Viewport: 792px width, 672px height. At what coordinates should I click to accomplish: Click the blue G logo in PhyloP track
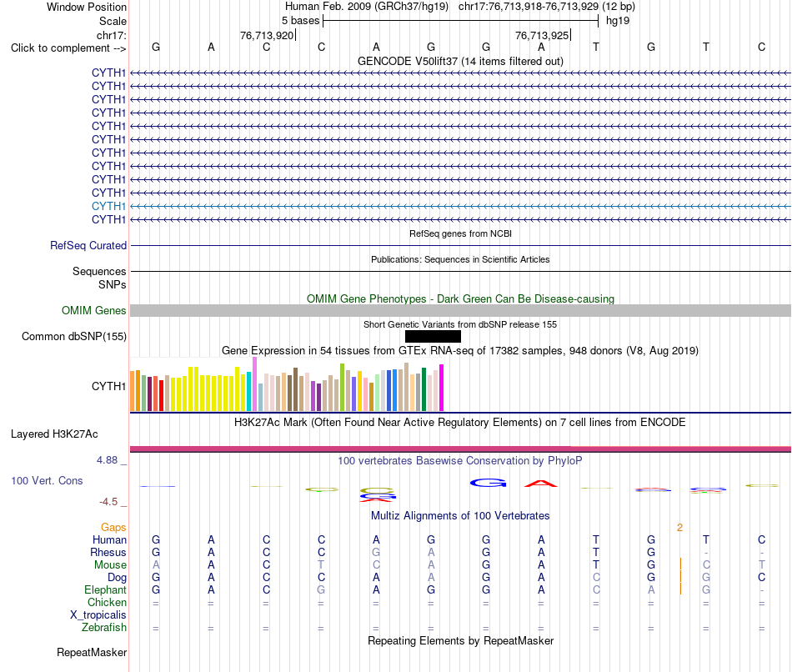point(488,483)
